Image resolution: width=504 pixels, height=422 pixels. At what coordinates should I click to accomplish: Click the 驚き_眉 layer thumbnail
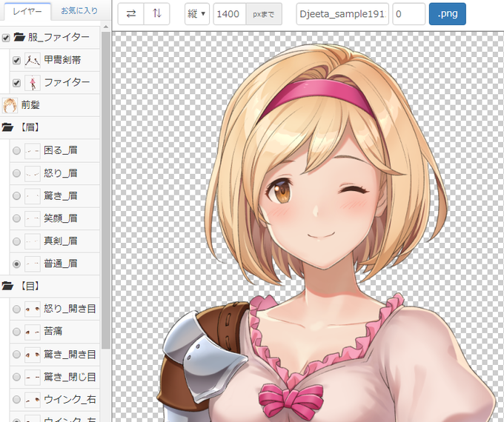click(33, 196)
